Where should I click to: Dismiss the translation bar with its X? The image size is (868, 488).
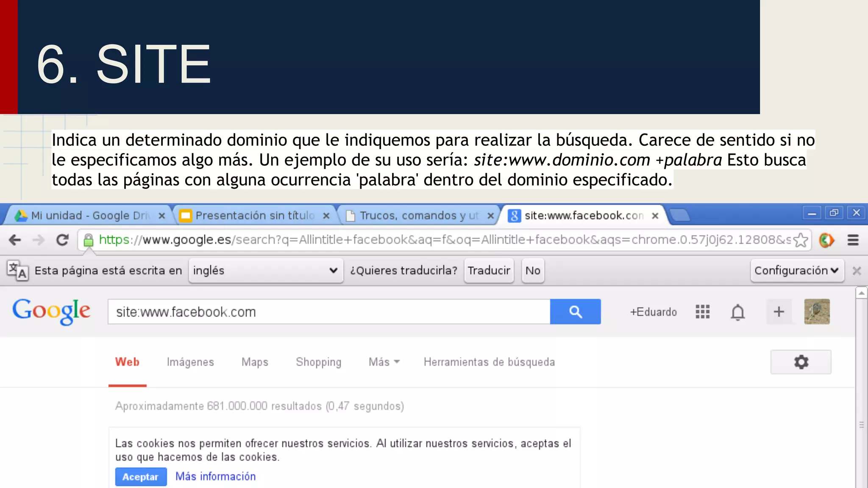point(857,271)
